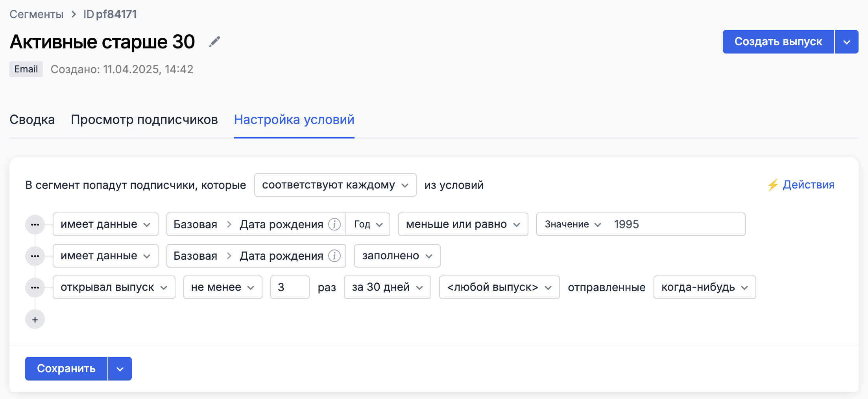Open the options menu of the first condition row
Viewport: 868px width, 399px height.
pos(35,224)
